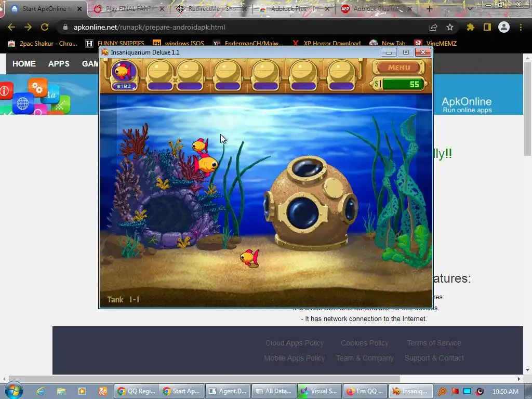Image resolution: width=532 pixels, height=399 pixels.
Task: Click the red flag tray icon
Action: point(455,392)
